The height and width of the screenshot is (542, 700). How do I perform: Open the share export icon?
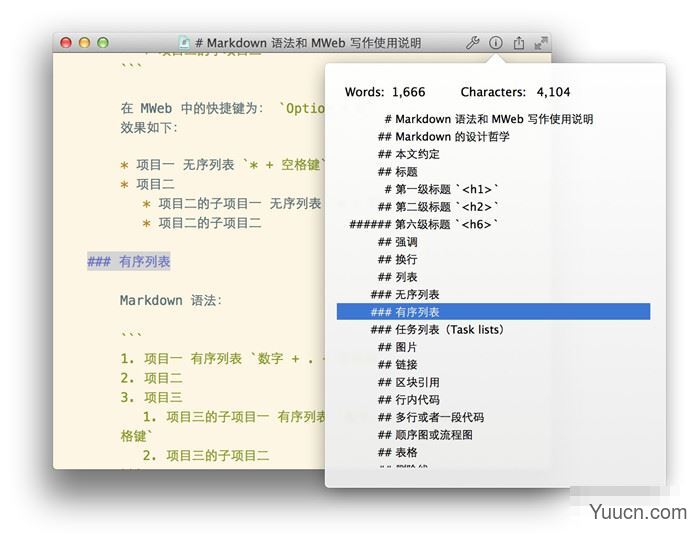[519, 43]
